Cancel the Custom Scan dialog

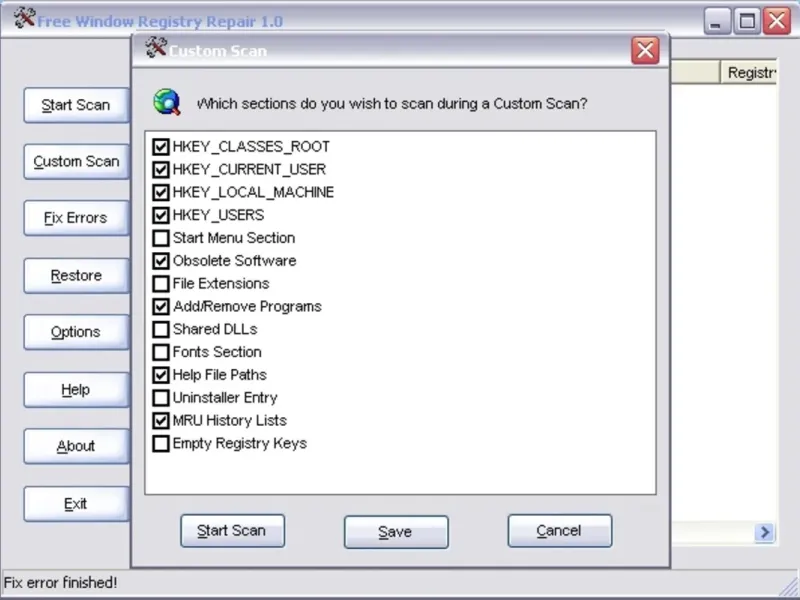560,531
